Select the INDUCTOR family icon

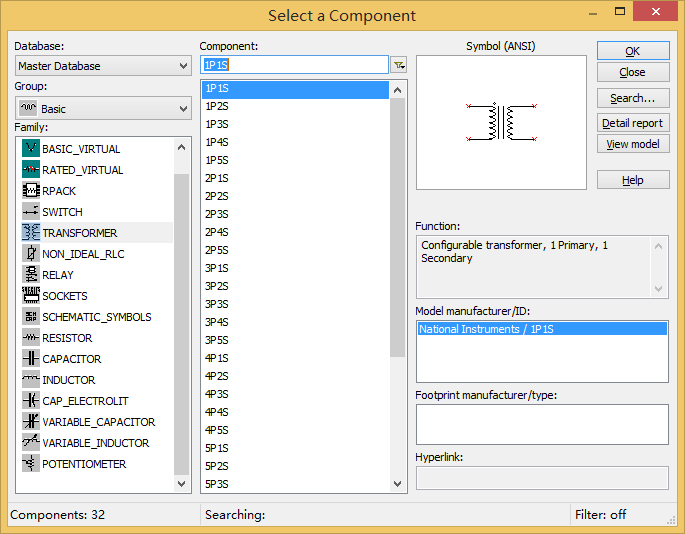[30, 380]
